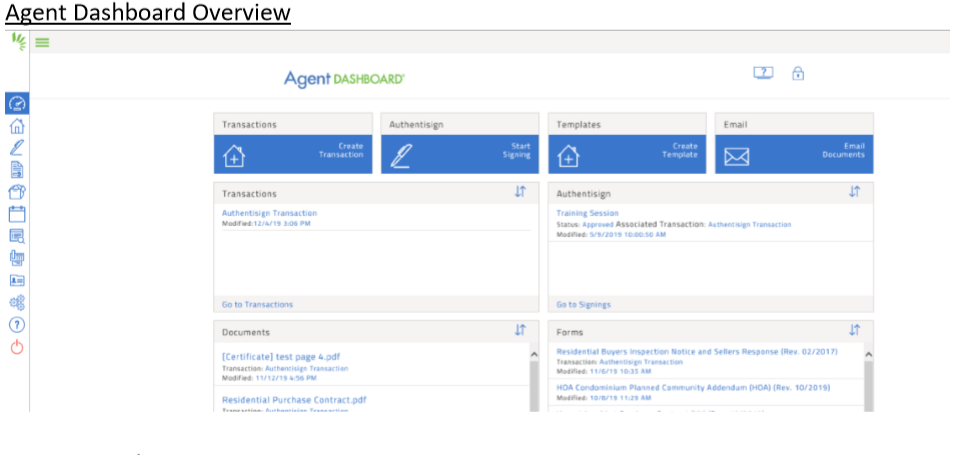The width and height of the screenshot is (961, 455).
Task: Click the house plus icon on Create Transaction
Action: click(234, 156)
